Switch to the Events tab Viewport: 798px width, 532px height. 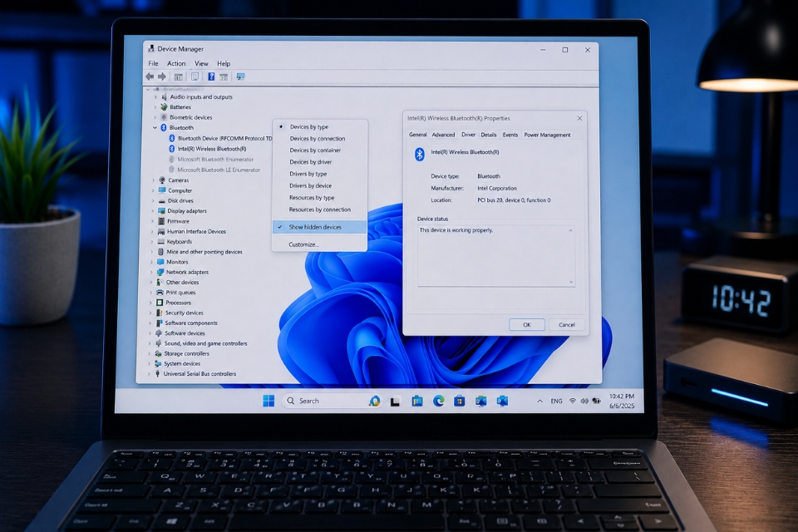[510, 135]
